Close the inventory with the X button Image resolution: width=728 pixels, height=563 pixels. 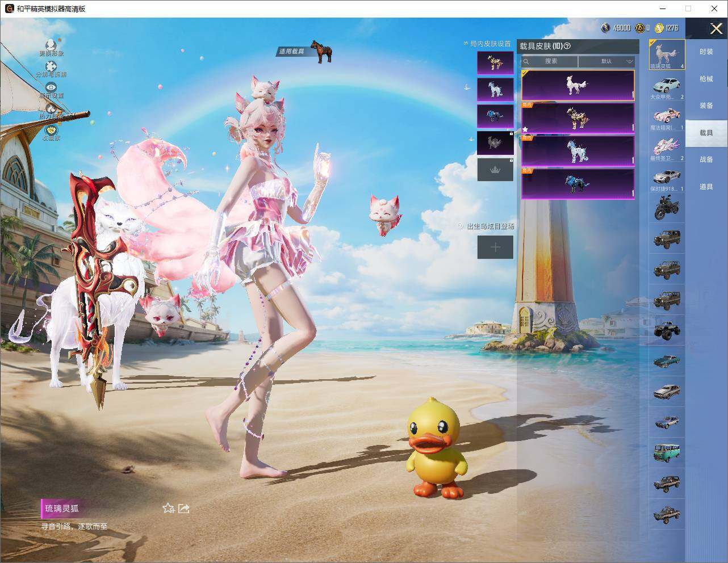pos(716,28)
